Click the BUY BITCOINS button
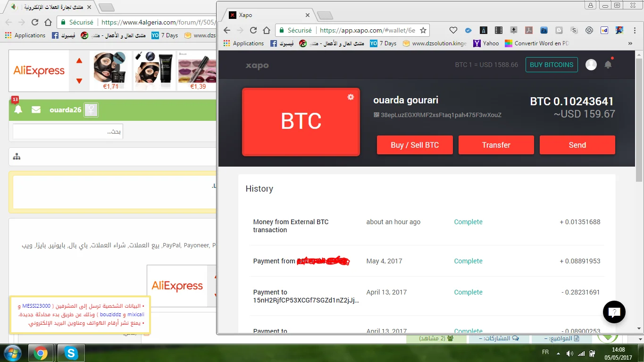 click(x=551, y=65)
